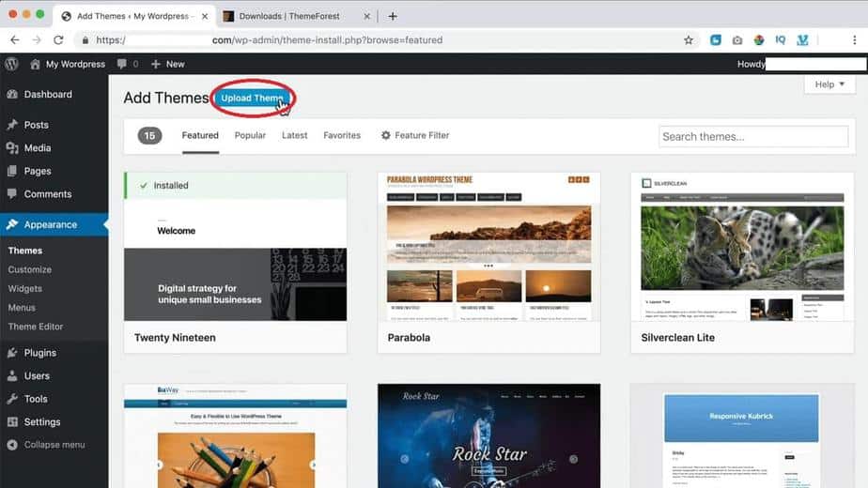This screenshot has height=488, width=868.
Task: Open a new browser tab with plus
Action: tap(393, 17)
